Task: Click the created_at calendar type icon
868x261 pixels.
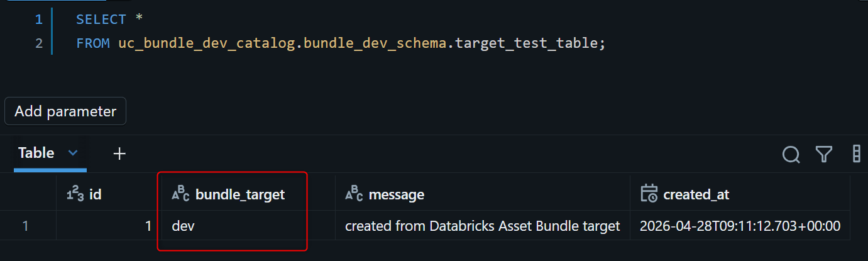Action: tap(649, 194)
